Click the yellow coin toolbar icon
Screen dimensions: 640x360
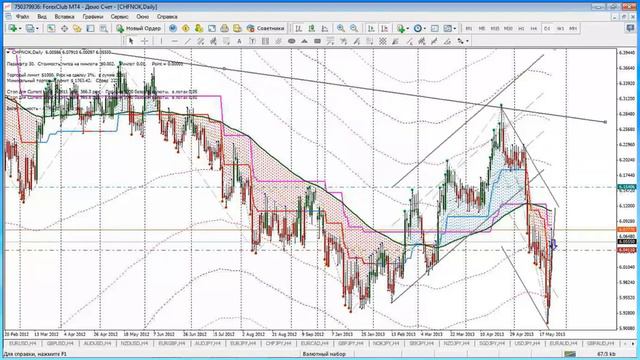point(186,28)
